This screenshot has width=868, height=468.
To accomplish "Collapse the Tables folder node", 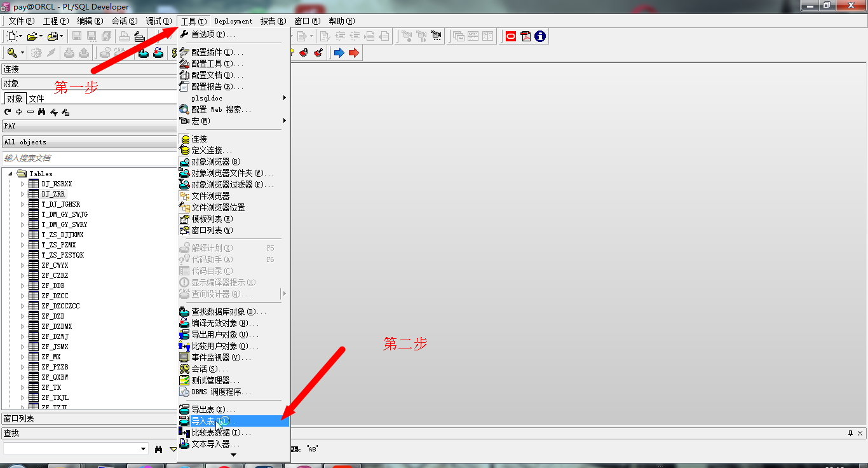I will [x=11, y=174].
